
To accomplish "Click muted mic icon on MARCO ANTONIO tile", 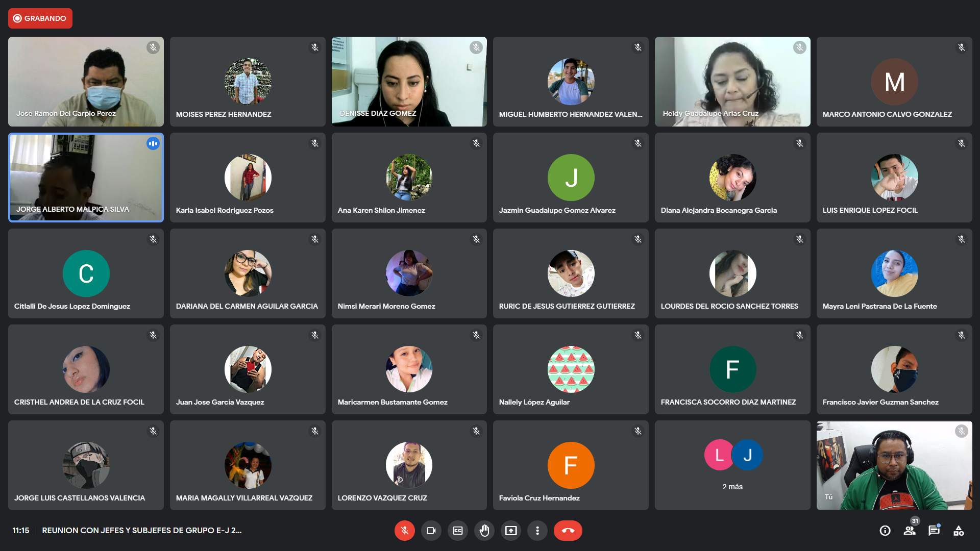I will pos(962,47).
